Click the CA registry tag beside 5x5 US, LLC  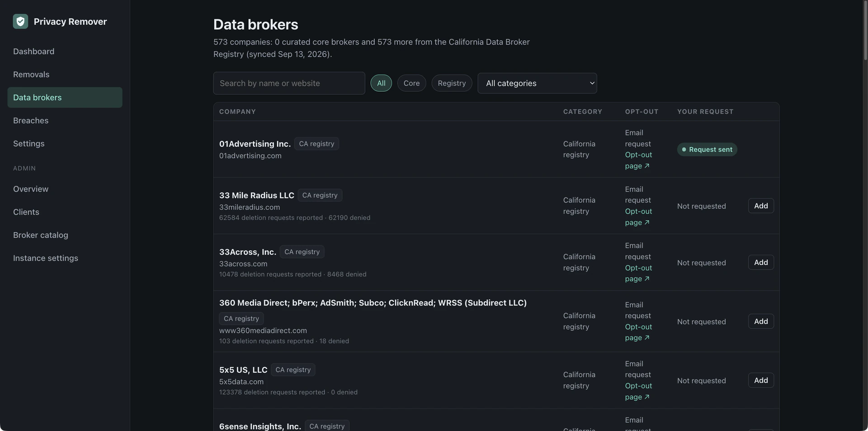coord(293,370)
